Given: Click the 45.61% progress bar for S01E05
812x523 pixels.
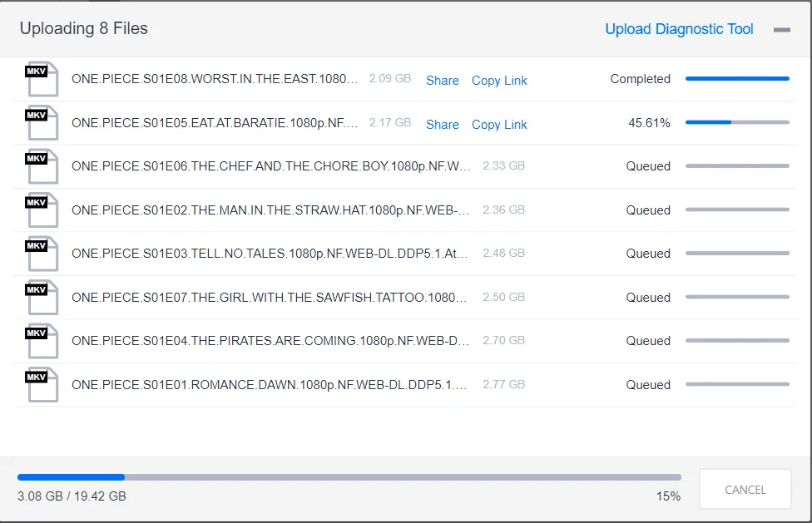Looking at the screenshot, I should (x=737, y=122).
